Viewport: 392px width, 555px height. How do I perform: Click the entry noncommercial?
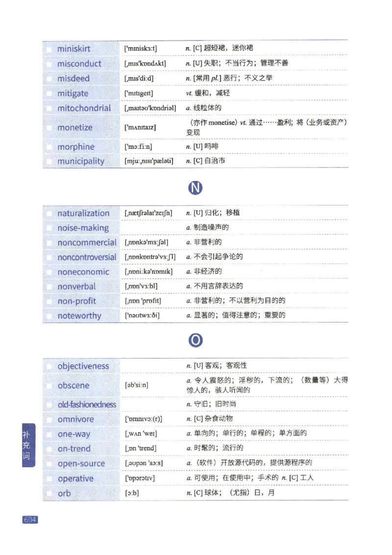[86, 242]
